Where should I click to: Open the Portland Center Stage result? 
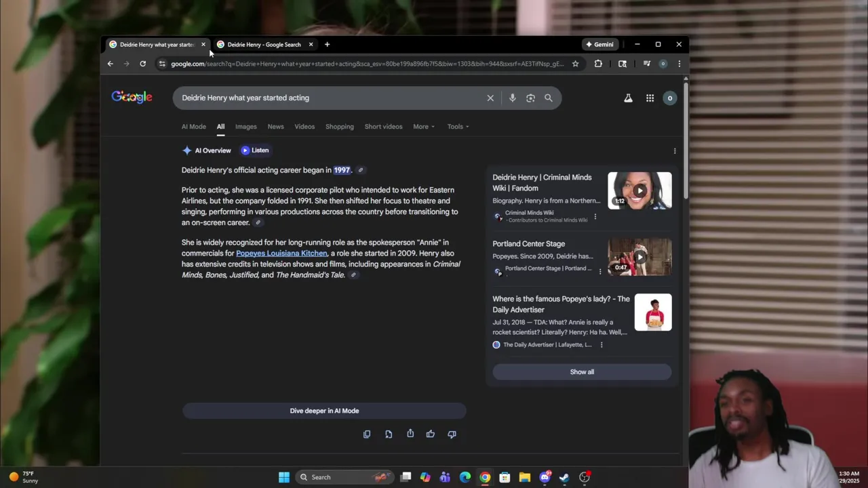(528, 244)
